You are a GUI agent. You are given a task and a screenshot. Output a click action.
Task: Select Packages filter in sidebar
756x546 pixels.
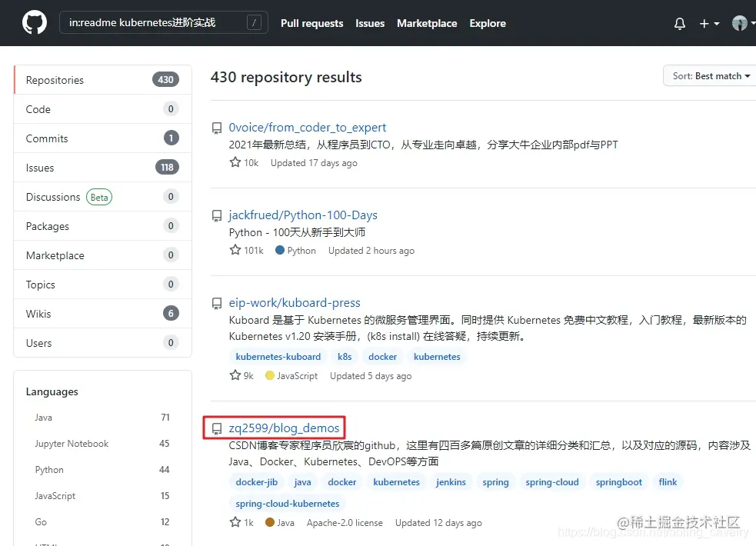[103, 226]
